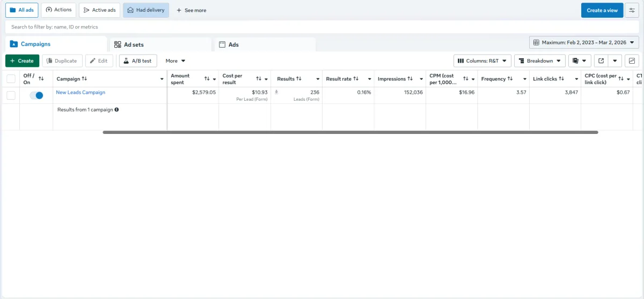
Task: Open the date range Maximum dropdown
Action: pos(584,42)
